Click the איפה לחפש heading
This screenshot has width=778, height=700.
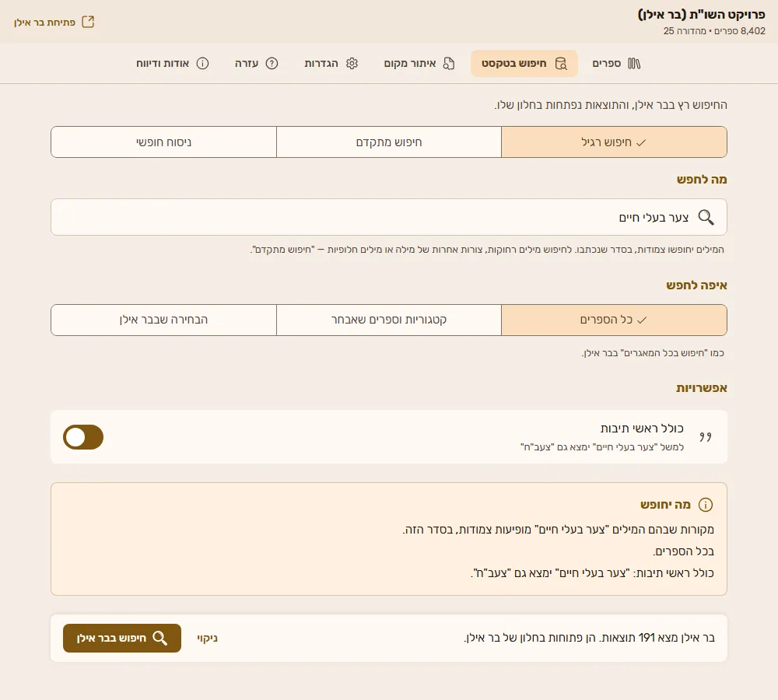pyautogui.click(x=696, y=285)
